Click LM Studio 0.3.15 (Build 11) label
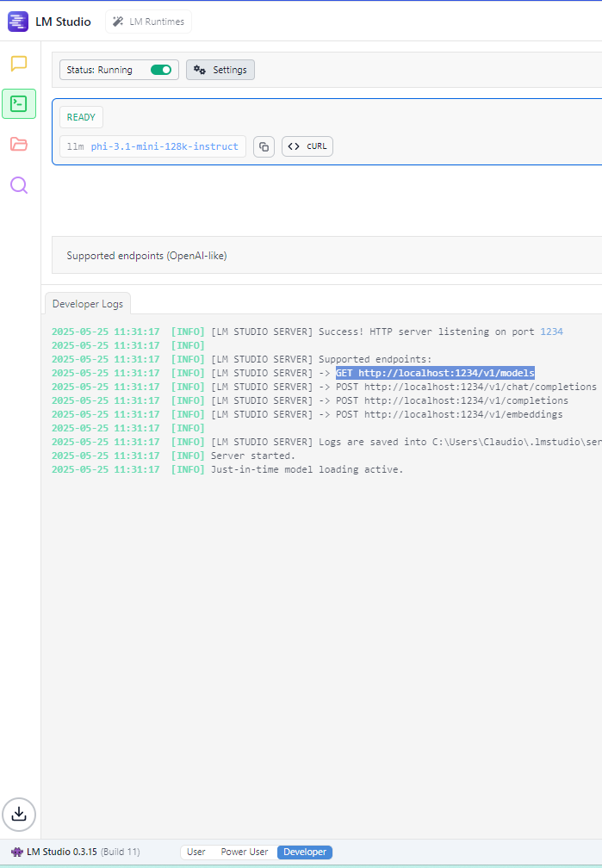Image resolution: width=602 pixels, height=868 pixels. point(83,852)
